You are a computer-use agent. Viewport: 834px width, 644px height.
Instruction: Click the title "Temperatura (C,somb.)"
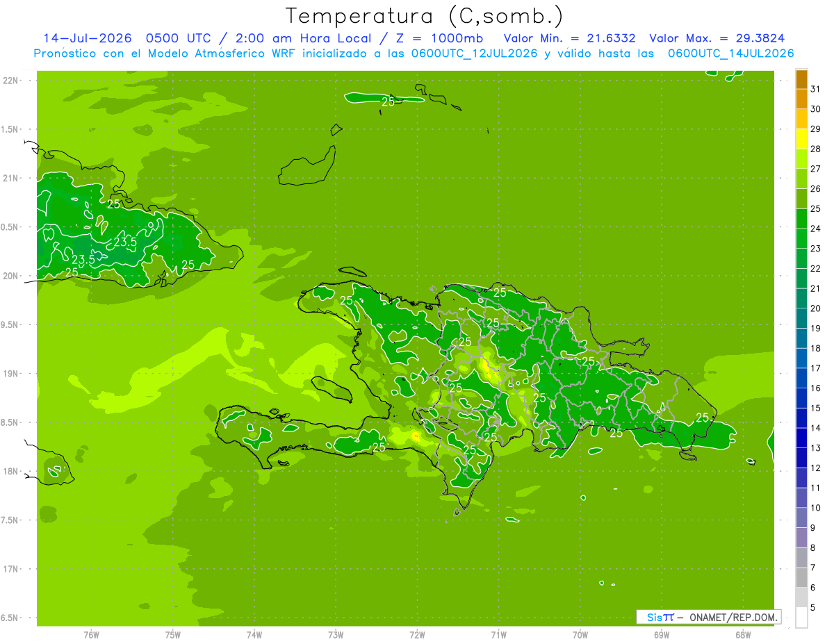coord(424,17)
